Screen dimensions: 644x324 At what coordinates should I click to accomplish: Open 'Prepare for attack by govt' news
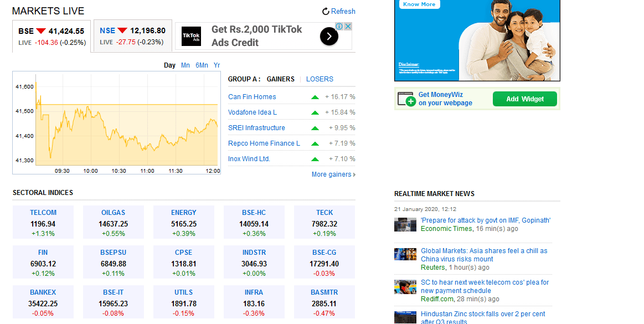(486, 220)
